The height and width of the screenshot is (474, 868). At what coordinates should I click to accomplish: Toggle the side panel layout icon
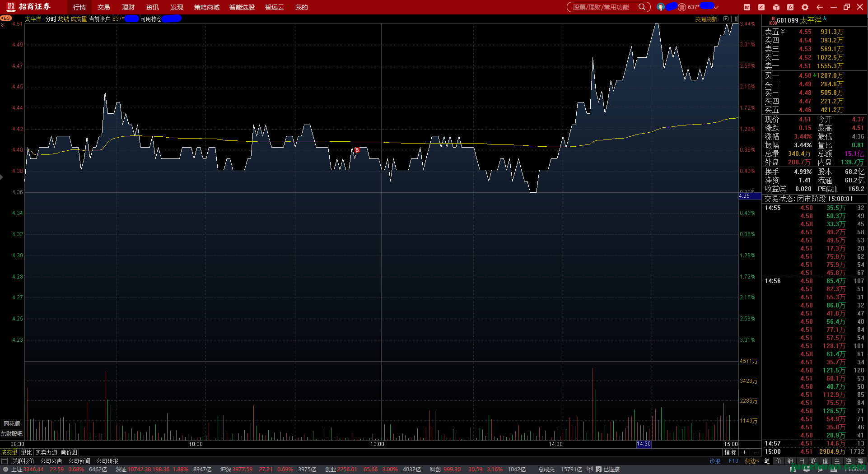pyautogui.click(x=734, y=19)
